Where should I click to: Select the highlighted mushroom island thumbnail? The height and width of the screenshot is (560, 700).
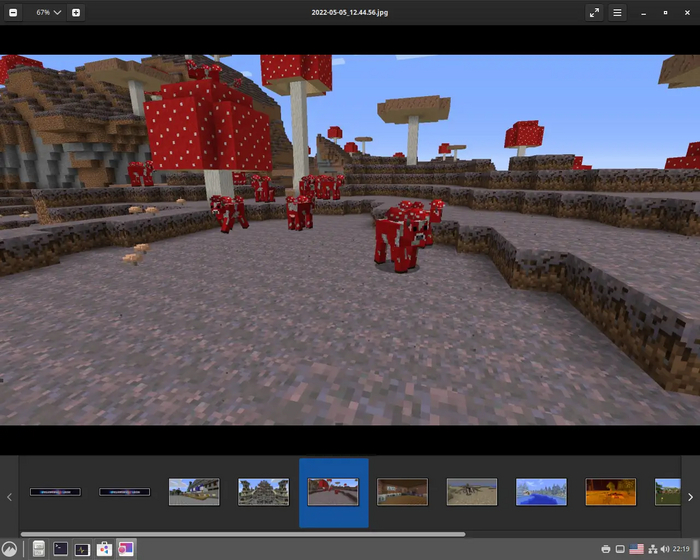coord(333,492)
